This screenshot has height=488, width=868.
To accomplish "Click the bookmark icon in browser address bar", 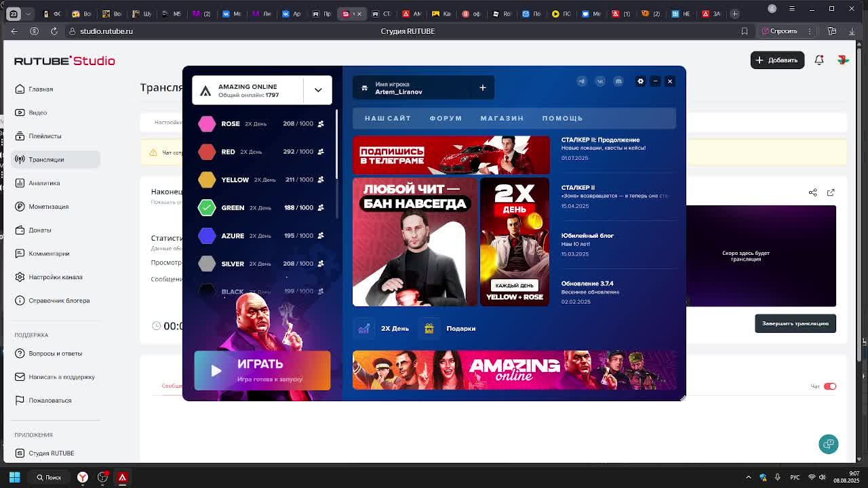I will pyautogui.click(x=745, y=31).
